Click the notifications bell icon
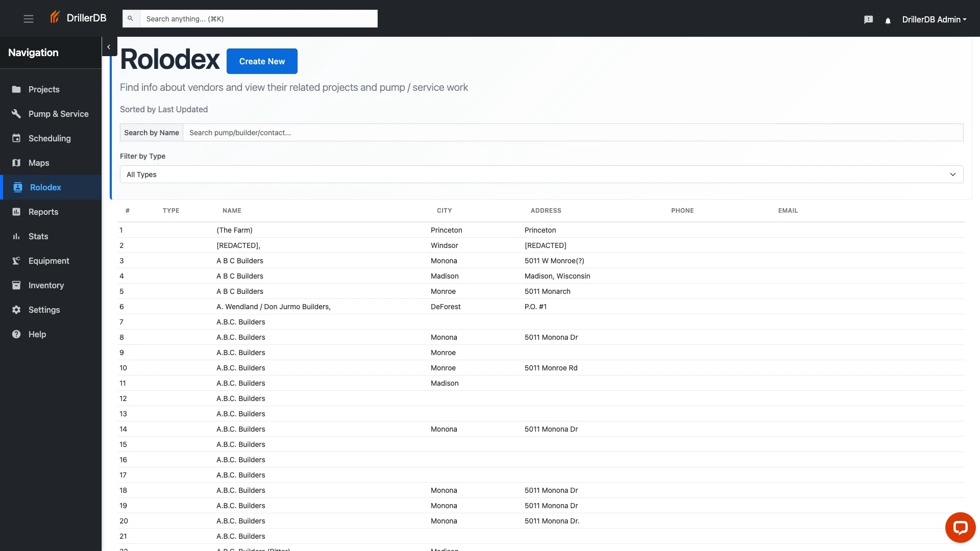 [x=887, y=21]
